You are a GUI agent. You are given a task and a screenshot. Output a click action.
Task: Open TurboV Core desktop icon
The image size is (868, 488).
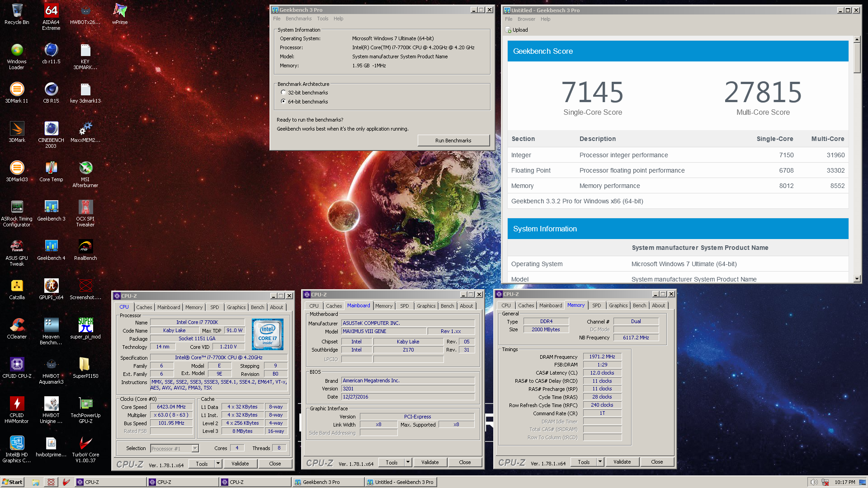tap(85, 449)
